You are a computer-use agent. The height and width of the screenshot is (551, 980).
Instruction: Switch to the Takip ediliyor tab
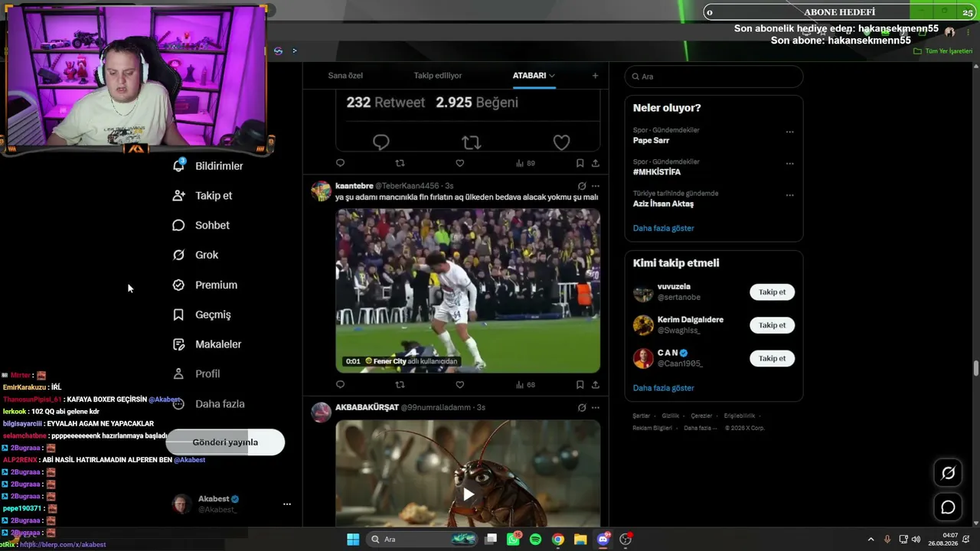438,76
